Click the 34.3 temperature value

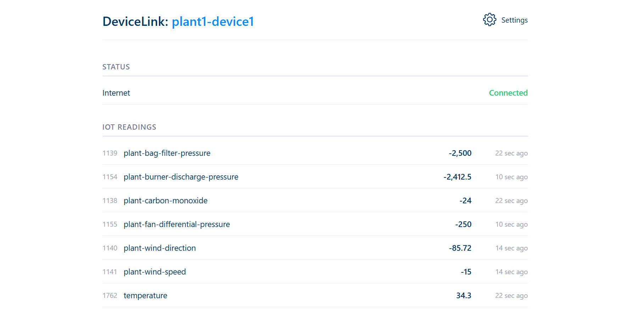pos(463,295)
